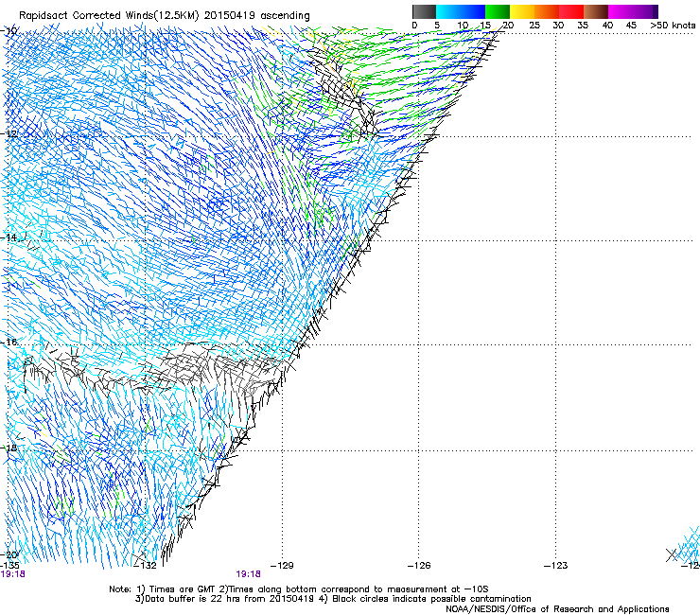Click the gray 0-5 knots legend swatch
Screen dimensions: 700x615
click(x=424, y=11)
